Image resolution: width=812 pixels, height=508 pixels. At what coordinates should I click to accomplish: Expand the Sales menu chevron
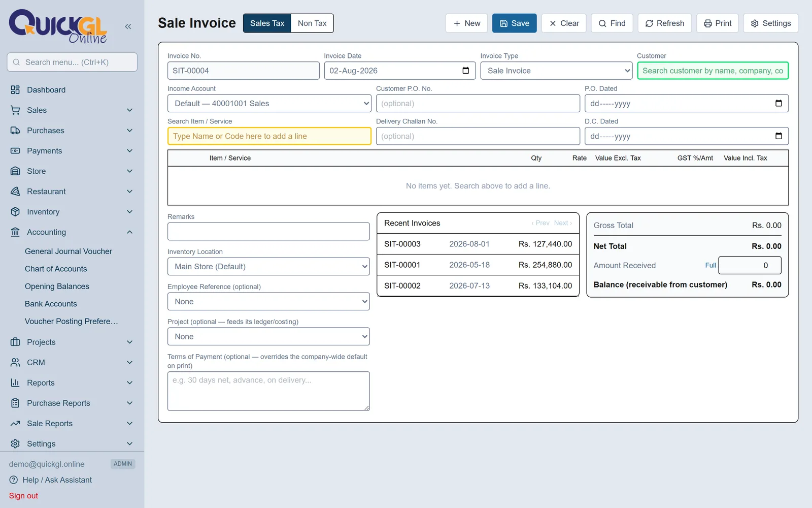click(130, 110)
